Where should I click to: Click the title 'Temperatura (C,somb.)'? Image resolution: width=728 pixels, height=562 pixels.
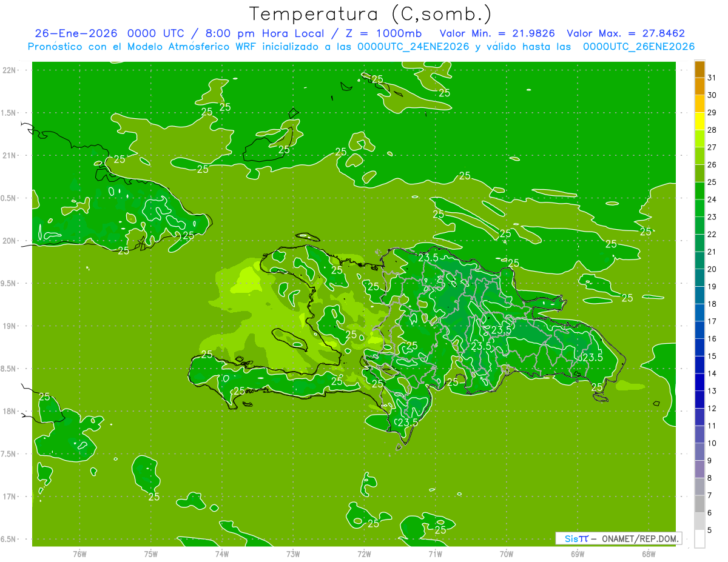(x=370, y=13)
